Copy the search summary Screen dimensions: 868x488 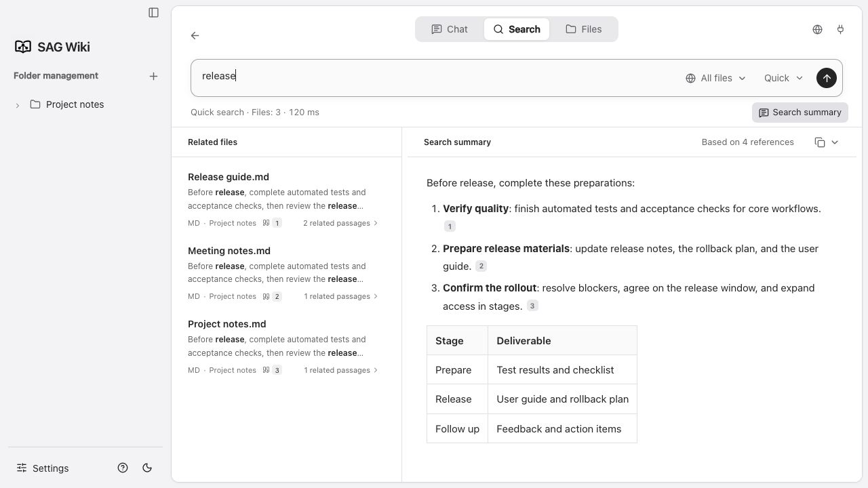click(x=820, y=142)
